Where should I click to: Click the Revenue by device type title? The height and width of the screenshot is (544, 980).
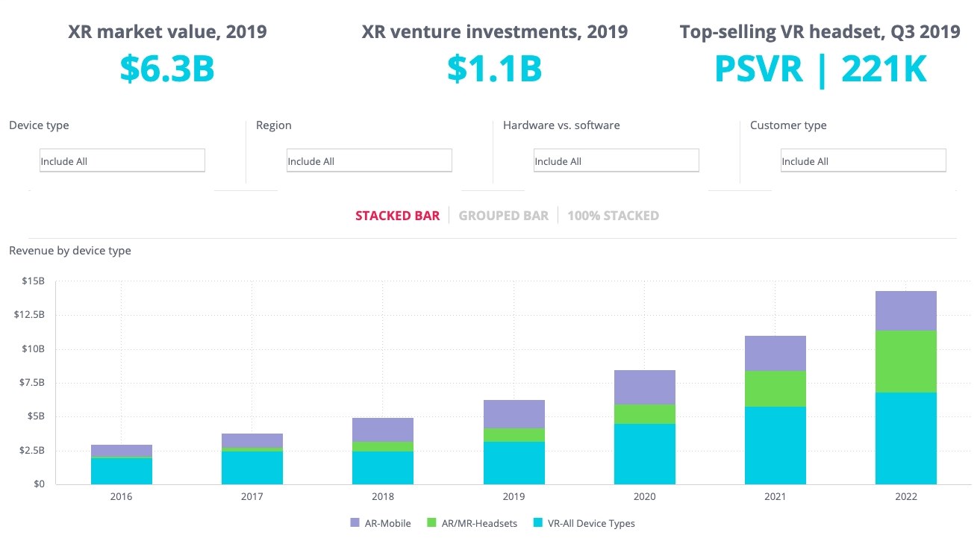[x=70, y=251]
